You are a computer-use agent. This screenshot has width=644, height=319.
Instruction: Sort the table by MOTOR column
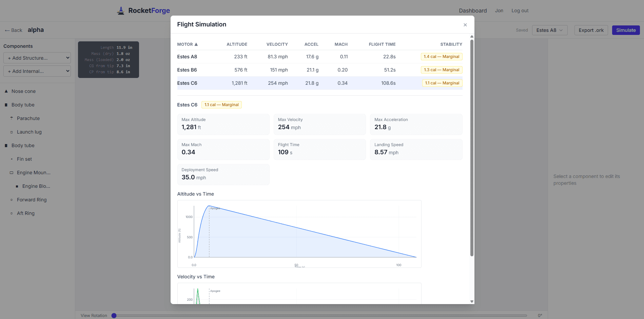pos(187,44)
